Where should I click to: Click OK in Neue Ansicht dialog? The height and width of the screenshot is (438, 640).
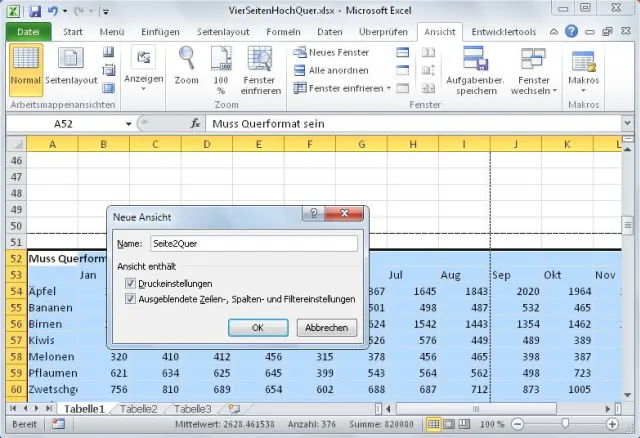click(257, 327)
